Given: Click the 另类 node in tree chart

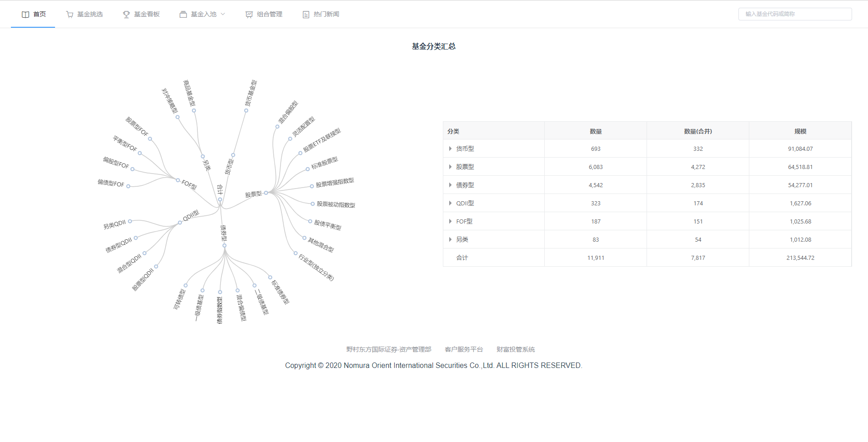Looking at the screenshot, I should coord(203,156).
